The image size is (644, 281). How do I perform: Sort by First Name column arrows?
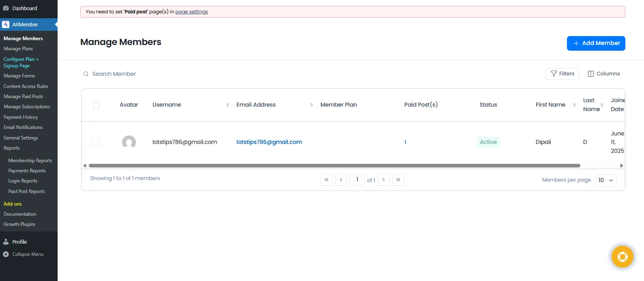(x=574, y=105)
